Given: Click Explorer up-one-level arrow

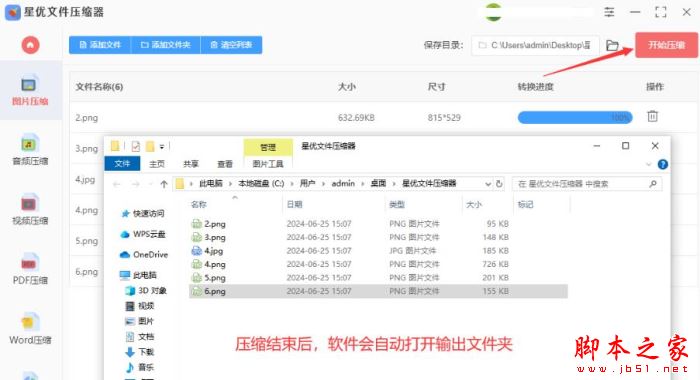Looking at the screenshot, I should click(164, 184).
